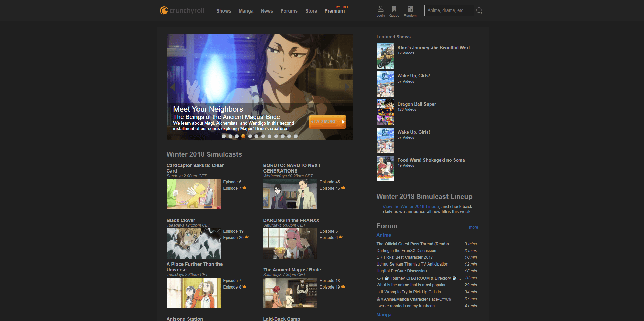Open your Queue

click(394, 11)
